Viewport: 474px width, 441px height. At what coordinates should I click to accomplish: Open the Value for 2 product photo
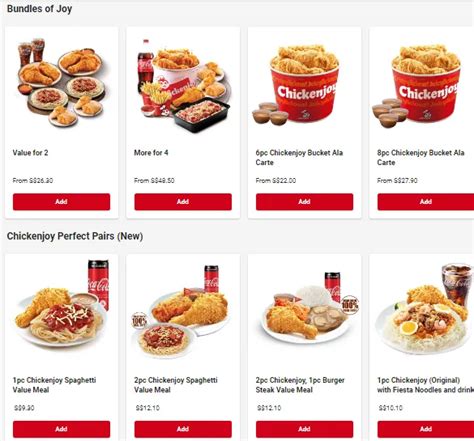[61, 82]
